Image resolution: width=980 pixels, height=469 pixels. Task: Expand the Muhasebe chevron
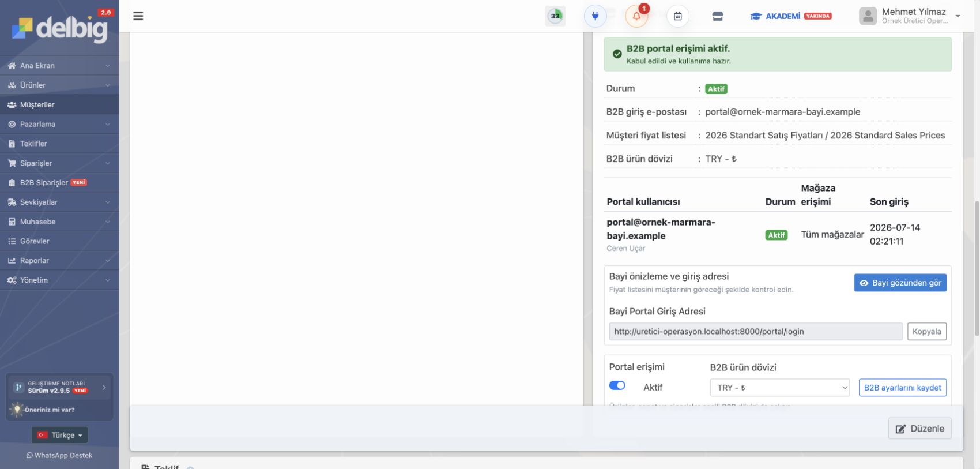107,222
